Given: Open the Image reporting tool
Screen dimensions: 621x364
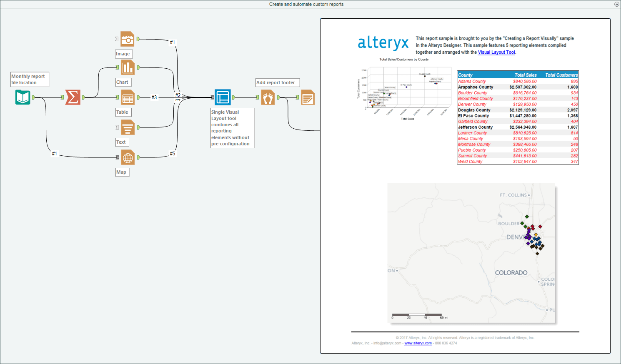Looking at the screenshot, I should click(x=127, y=39).
